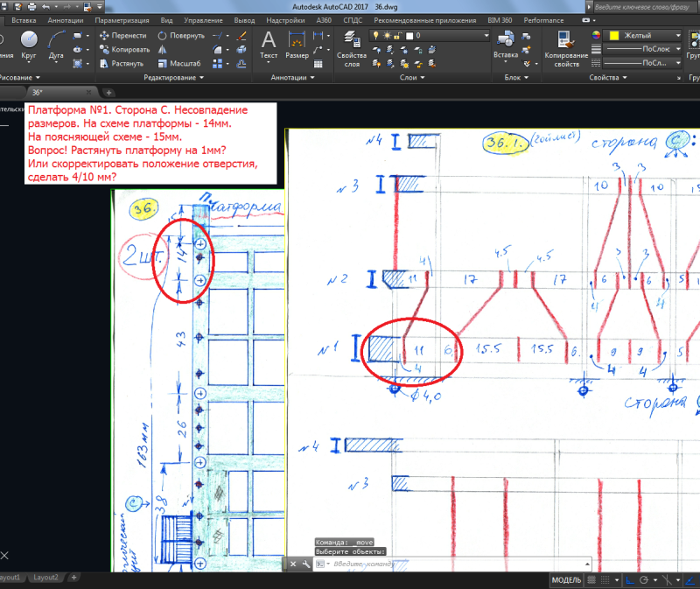
Task: Click the Текст (Text) annotation tool
Action: [x=269, y=44]
